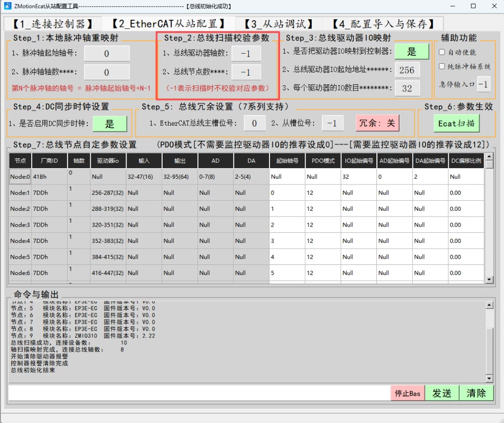The image size is (504, 423).
Task: Click the 总线扫描成功 log line
Action: tap(69, 343)
